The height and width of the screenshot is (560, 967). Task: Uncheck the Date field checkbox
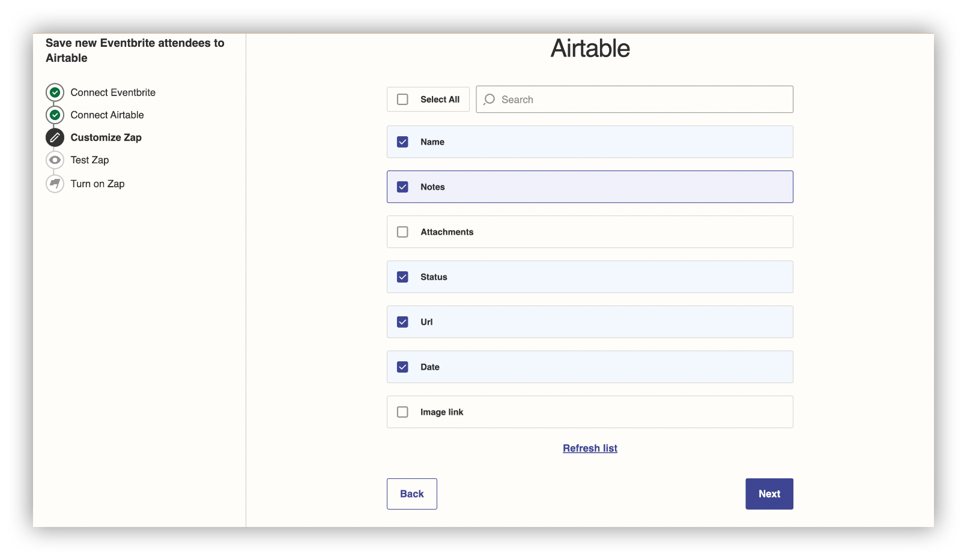point(402,367)
